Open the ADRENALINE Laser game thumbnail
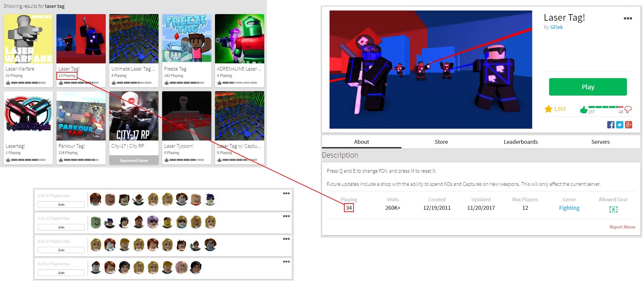The width and height of the screenshot is (644, 282). 240,39
